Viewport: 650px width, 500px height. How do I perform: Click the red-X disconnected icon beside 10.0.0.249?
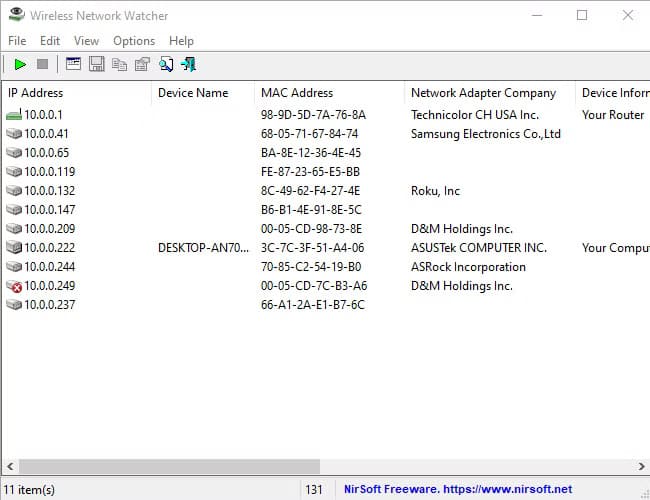pos(14,286)
